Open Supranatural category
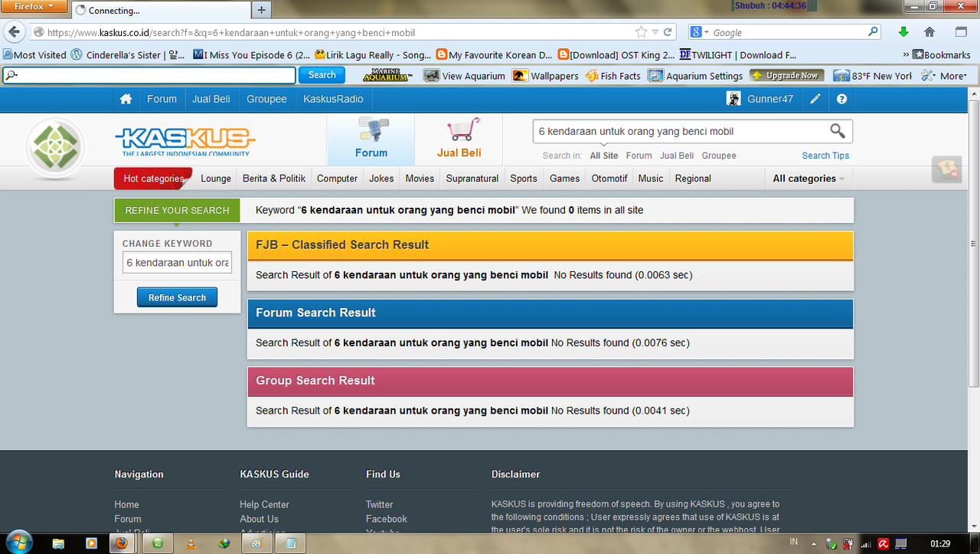Screen dimensions: 980x554 [472, 179]
